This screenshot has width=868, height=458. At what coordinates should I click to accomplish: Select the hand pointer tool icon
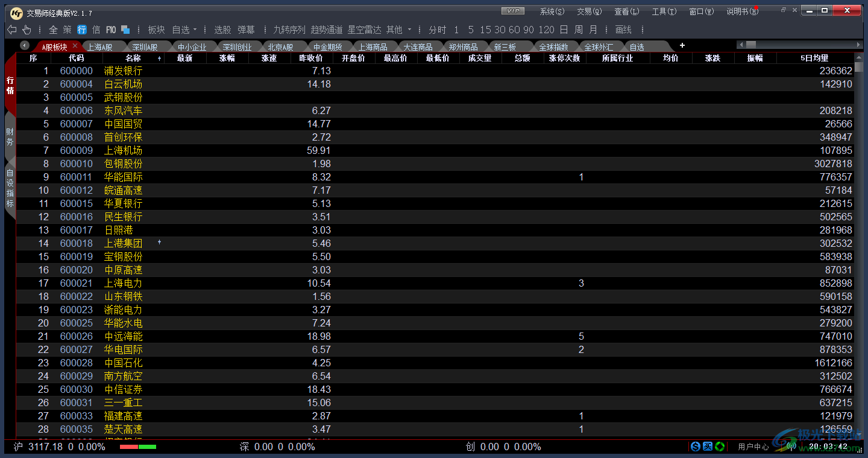(27, 30)
